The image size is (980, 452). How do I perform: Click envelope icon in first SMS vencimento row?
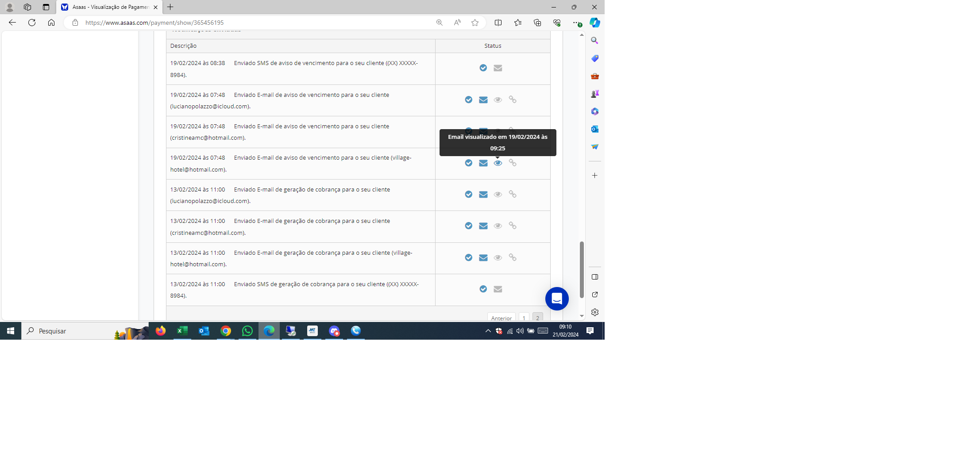(x=498, y=68)
